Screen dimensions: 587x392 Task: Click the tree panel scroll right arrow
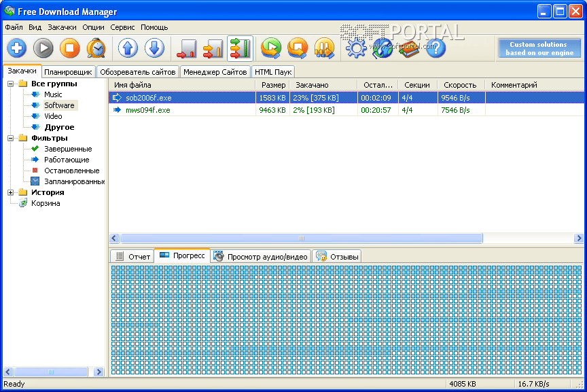pyautogui.click(x=99, y=372)
